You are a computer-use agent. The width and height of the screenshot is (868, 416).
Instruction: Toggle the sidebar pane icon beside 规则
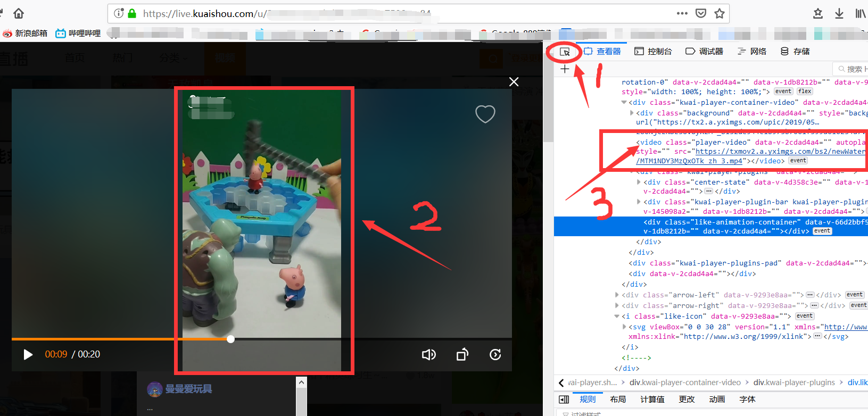click(x=564, y=400)
